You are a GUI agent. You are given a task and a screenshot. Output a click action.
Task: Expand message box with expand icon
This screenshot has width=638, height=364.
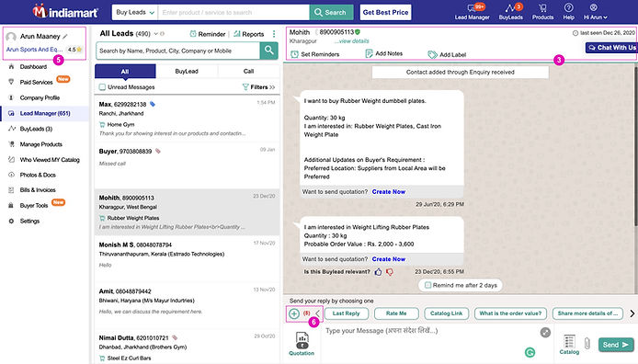click(545, 332)
